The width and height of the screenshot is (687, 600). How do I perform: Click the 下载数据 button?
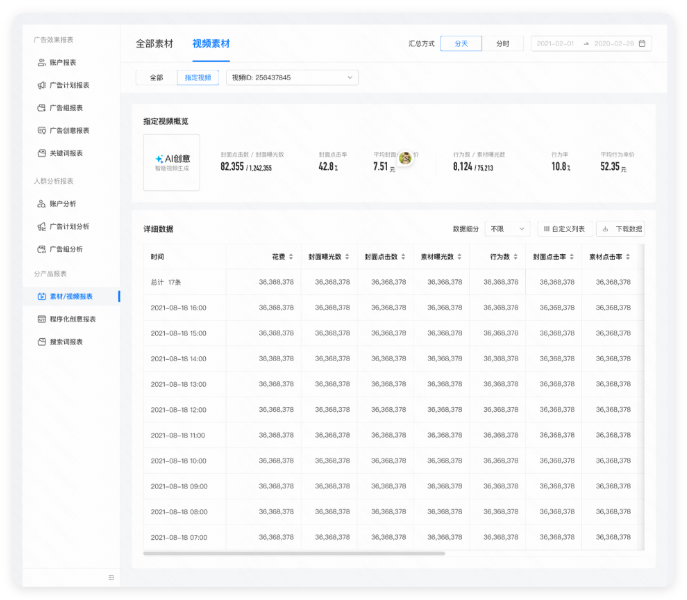pos(622,229)
